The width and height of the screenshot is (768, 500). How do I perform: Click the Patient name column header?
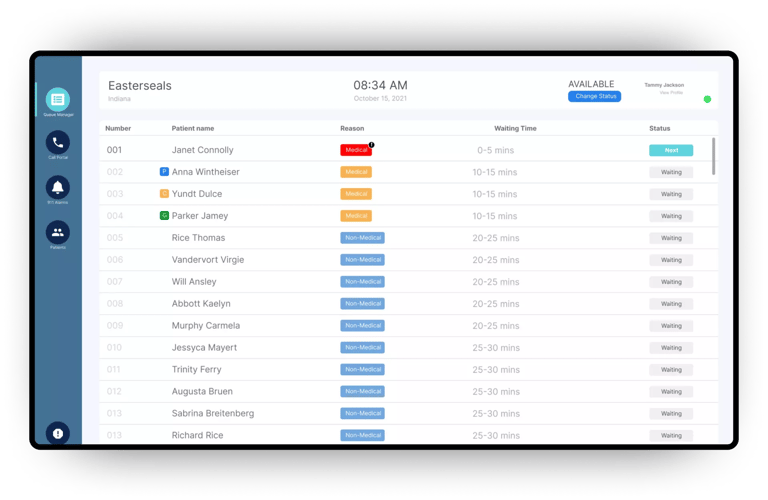click(192, 128)
